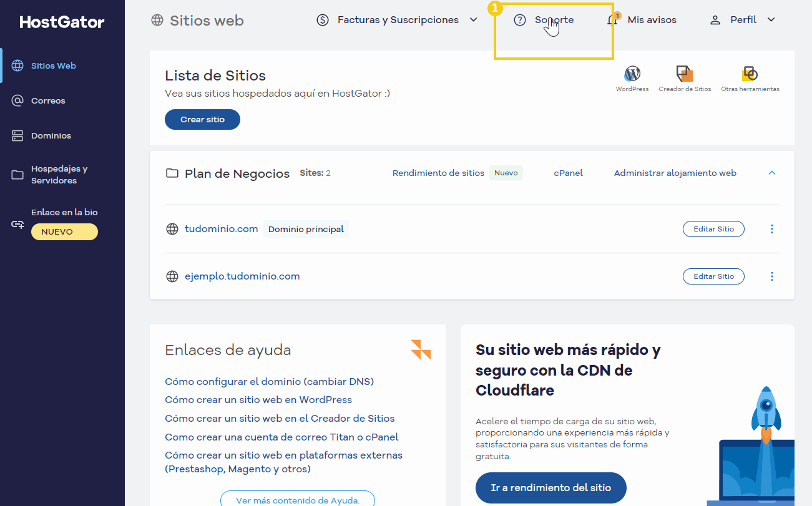Open Hospedajes y Servidores section
This screenshot has height=506, width=812.
click(x=59, y=175)
